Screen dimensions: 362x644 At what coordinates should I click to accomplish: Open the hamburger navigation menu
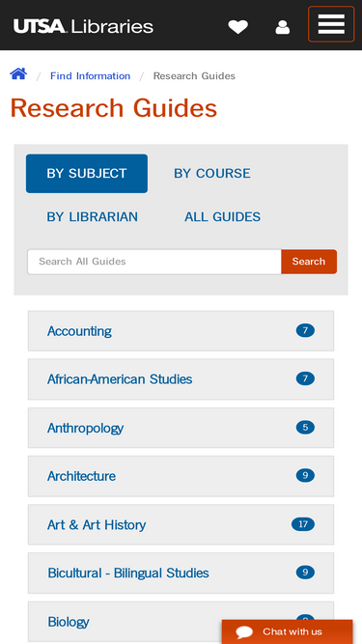(x=331, y=24)
